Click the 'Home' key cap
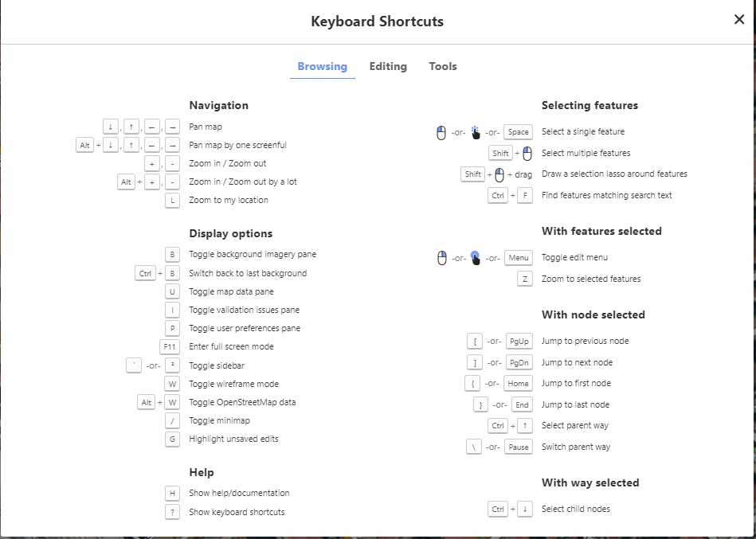Screen dimensions: 756x539 pyautogui.click(x=519, y=384)
